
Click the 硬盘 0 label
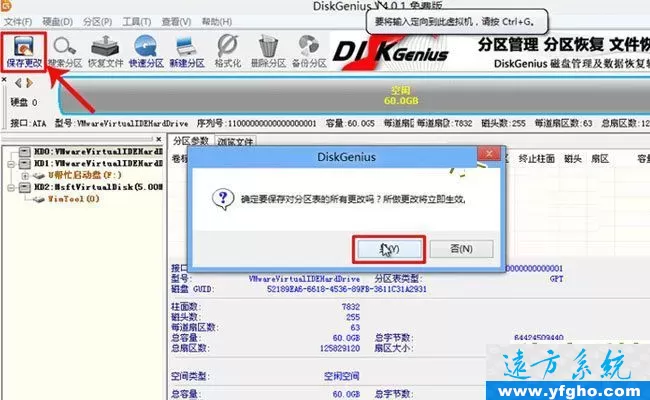coord(24,102)
